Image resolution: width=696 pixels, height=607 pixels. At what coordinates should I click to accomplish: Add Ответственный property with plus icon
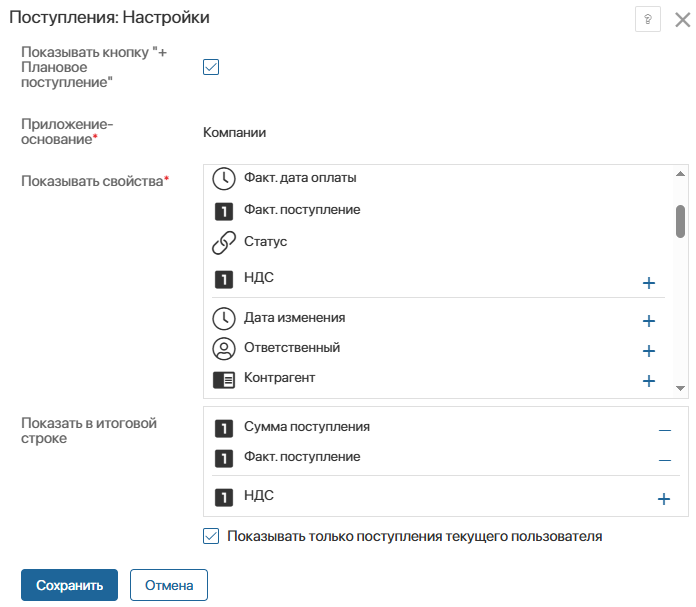(649, 351)
